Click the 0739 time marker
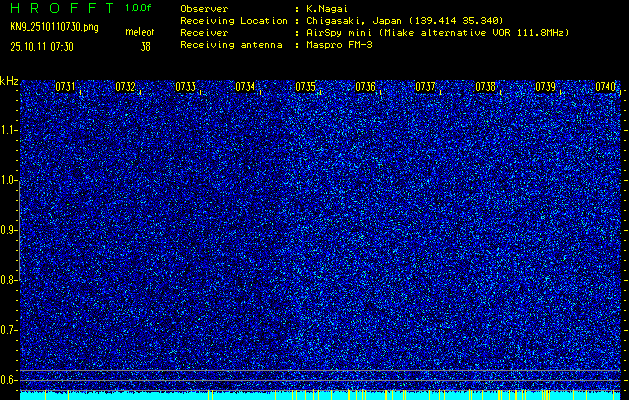This screenshot has height=400, width=629. 545,87
